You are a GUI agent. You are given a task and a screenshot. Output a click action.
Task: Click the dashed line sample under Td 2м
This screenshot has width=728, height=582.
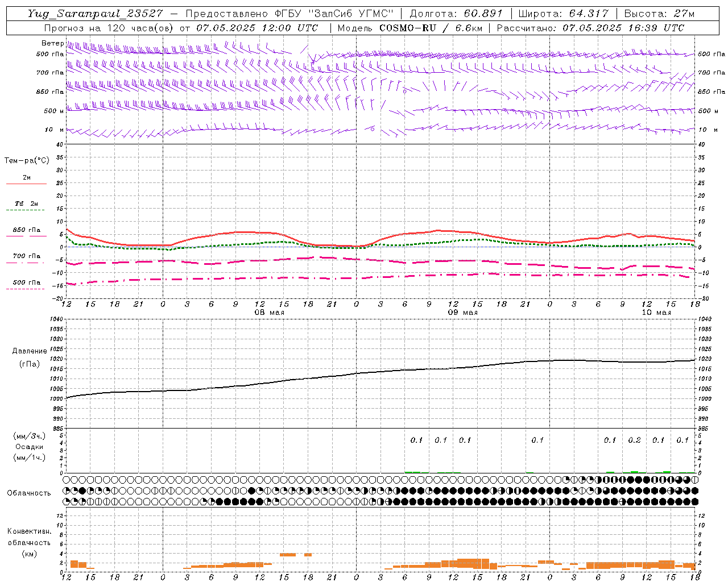(25, 210)
